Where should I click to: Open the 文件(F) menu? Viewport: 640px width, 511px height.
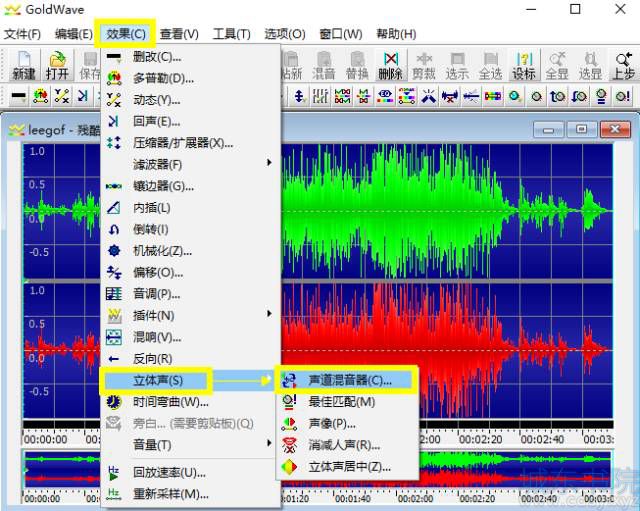click(22, 34)
